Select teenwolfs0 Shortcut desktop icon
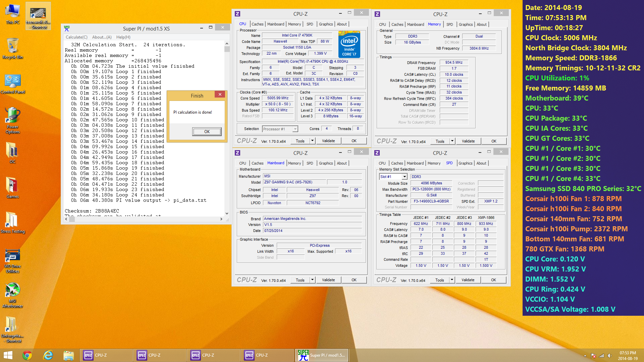Screen dimensions: 644x362 click(x=38, y=16)
